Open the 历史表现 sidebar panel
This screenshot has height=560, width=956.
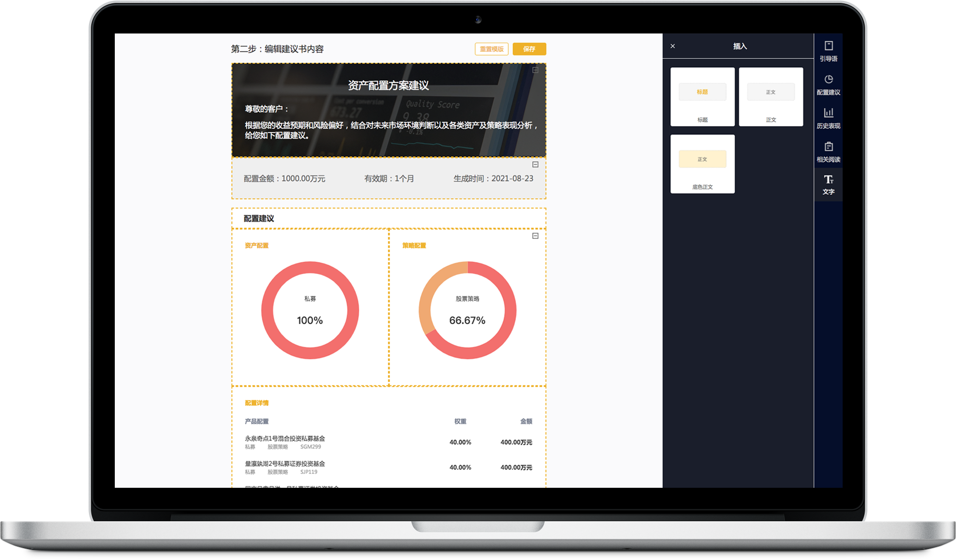[x=828, y=118]
